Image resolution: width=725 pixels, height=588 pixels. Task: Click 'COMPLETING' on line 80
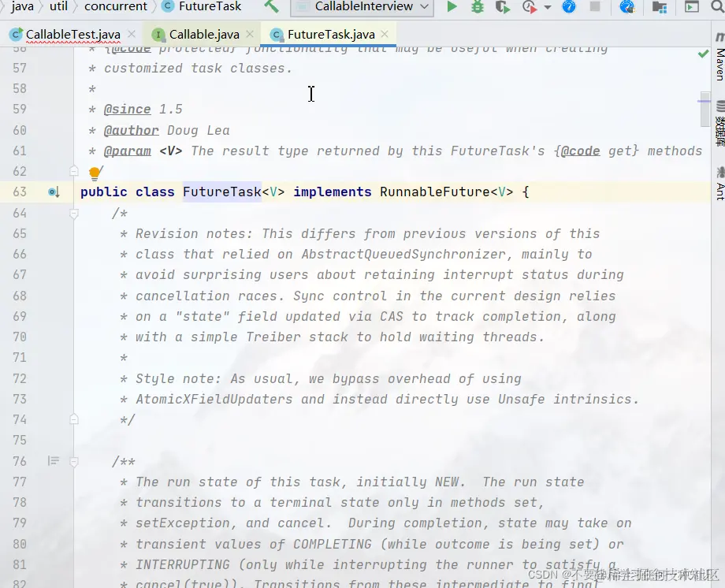pyautogui.click(x=333, y=544)
